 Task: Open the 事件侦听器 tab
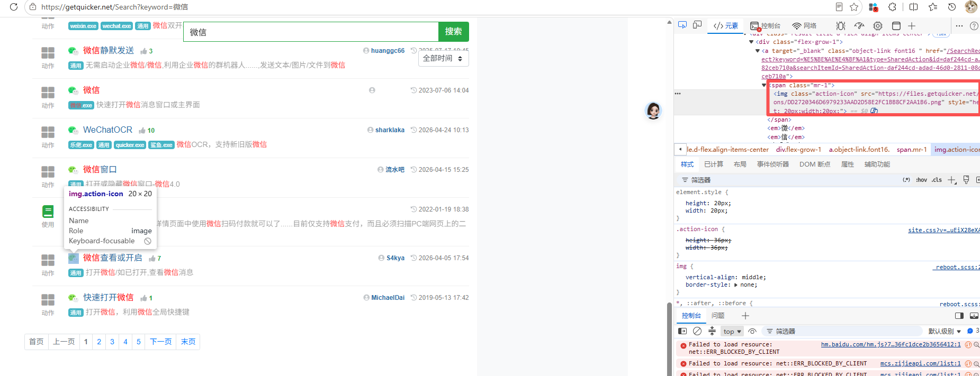773,164
